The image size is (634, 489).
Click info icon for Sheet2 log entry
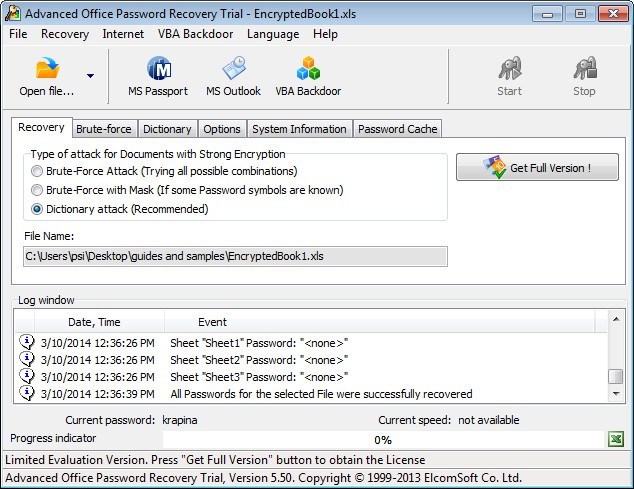27,359
